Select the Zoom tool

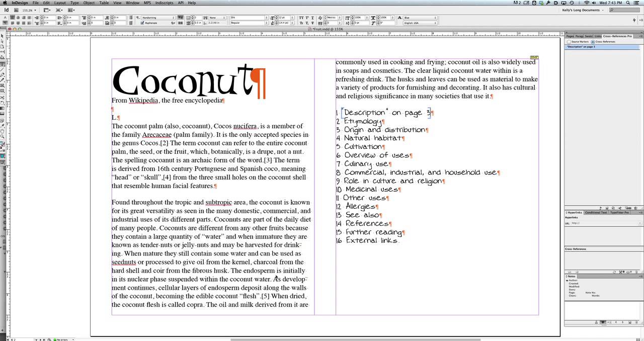coord(3,136)
